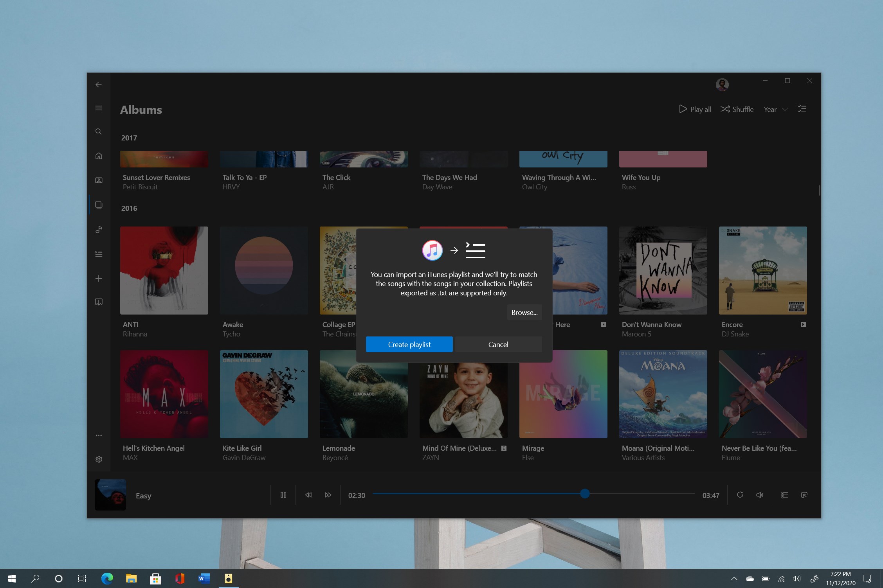Show the Windows system tray hidden icons

pos(734,578)
